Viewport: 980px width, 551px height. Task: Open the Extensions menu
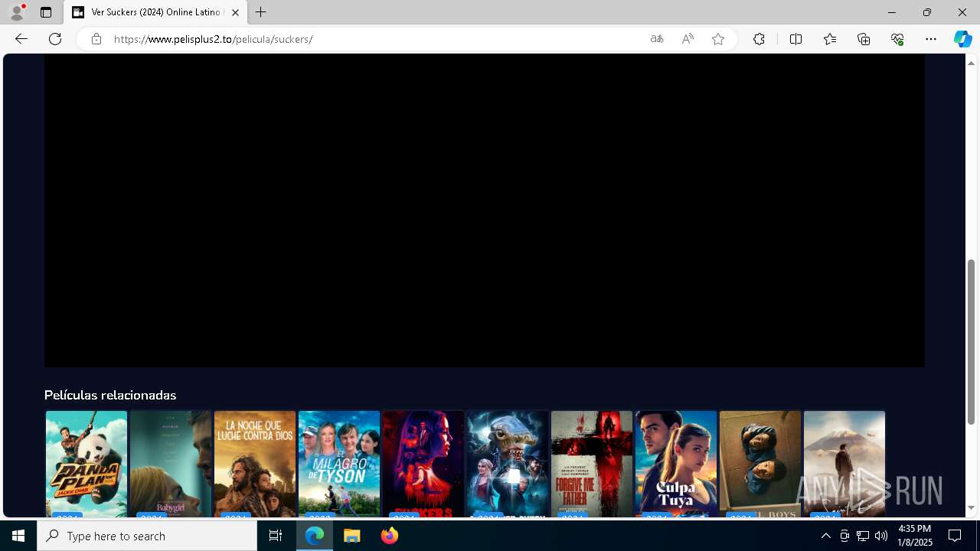[x=759, y=39]
